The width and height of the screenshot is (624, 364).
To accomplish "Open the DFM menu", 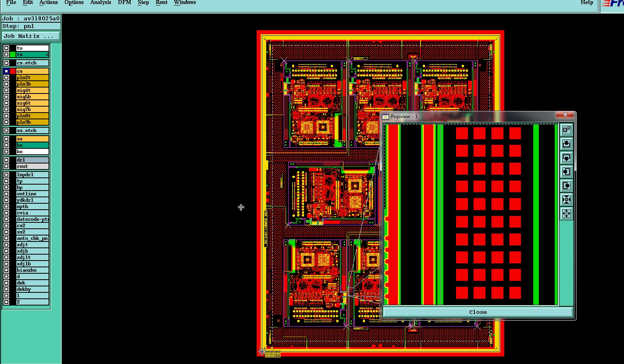I will (x=125, y=2).
